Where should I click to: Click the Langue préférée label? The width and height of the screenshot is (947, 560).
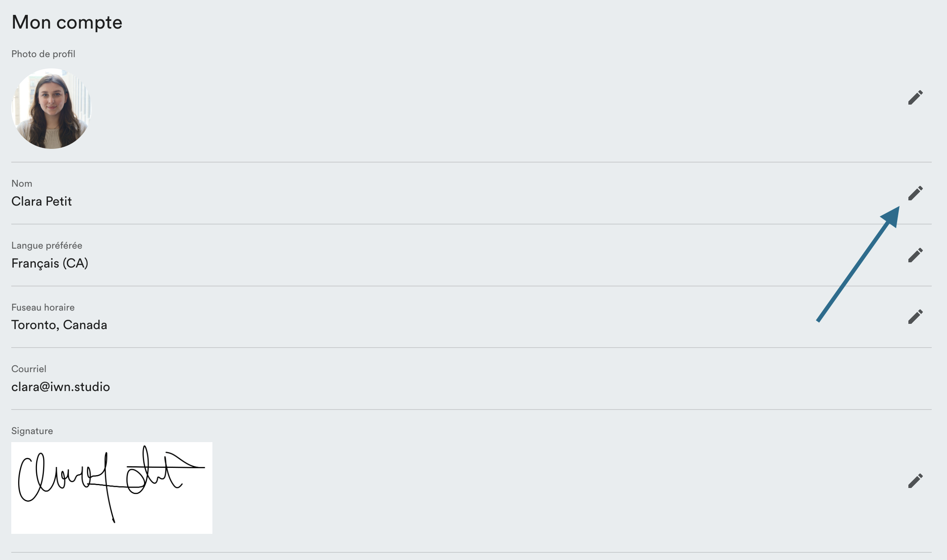47,245
